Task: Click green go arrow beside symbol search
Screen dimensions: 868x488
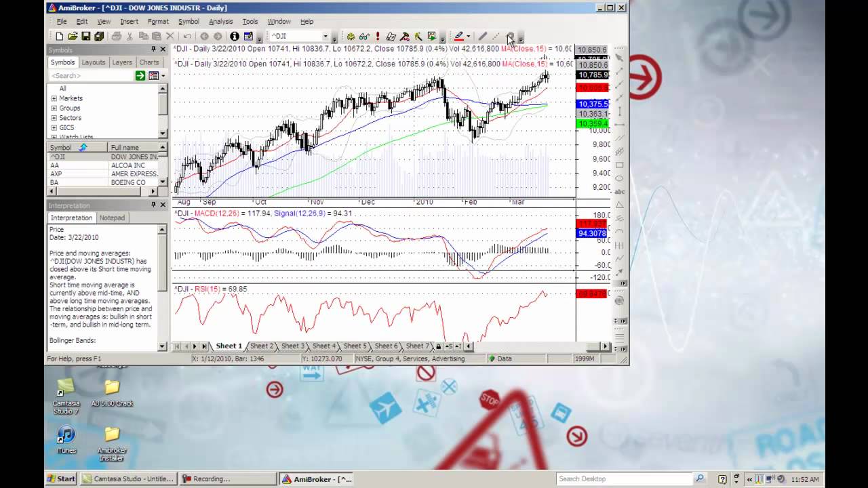Action: [x=140, y=75]
